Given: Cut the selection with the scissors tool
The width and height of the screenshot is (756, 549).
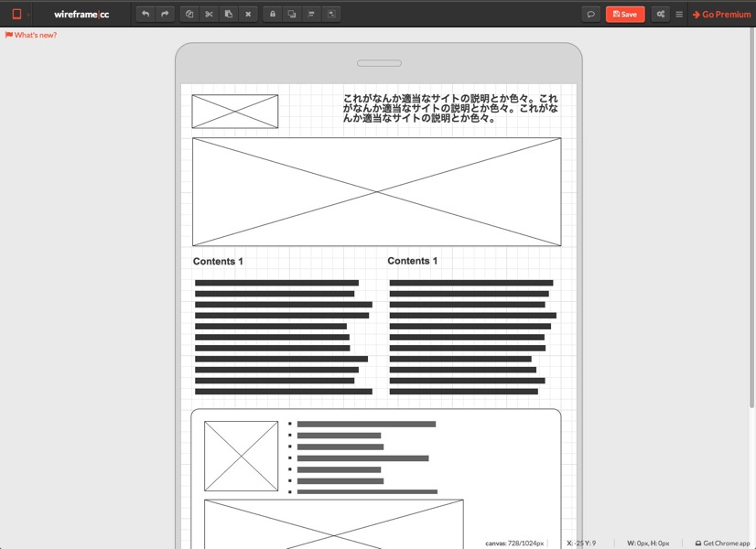Looking at the screenshot, I should 209,14.
